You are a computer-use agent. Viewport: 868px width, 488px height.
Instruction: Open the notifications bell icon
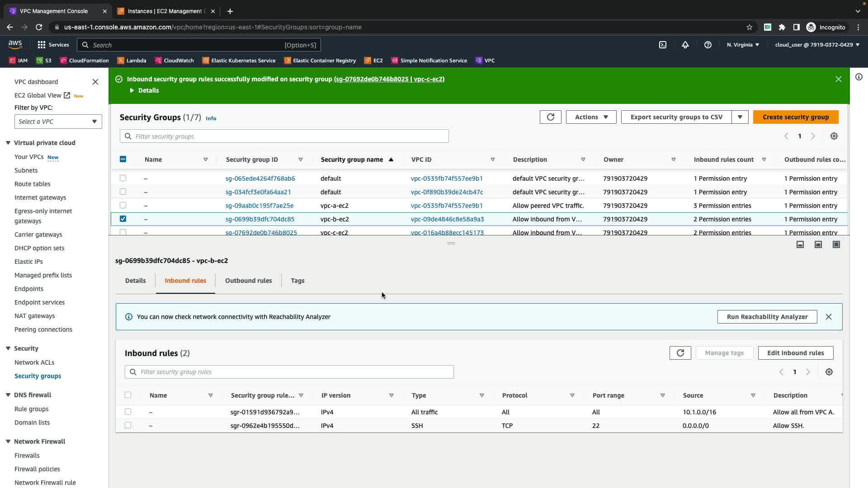[685, 45]
